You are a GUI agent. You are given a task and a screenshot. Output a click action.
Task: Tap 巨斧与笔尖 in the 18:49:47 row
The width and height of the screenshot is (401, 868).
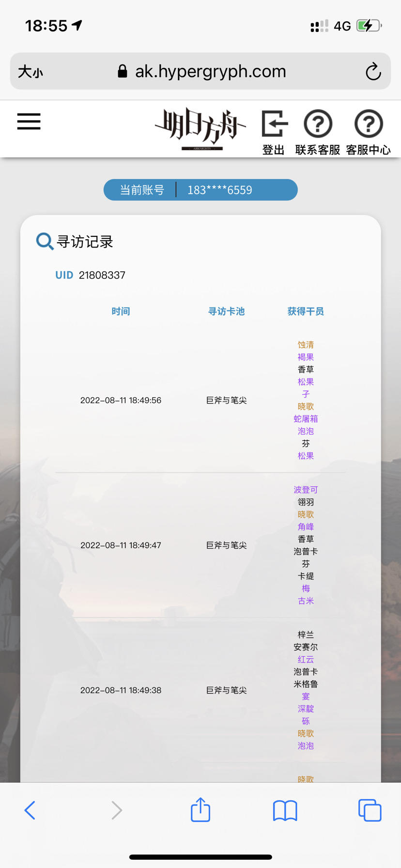point(226,545)
